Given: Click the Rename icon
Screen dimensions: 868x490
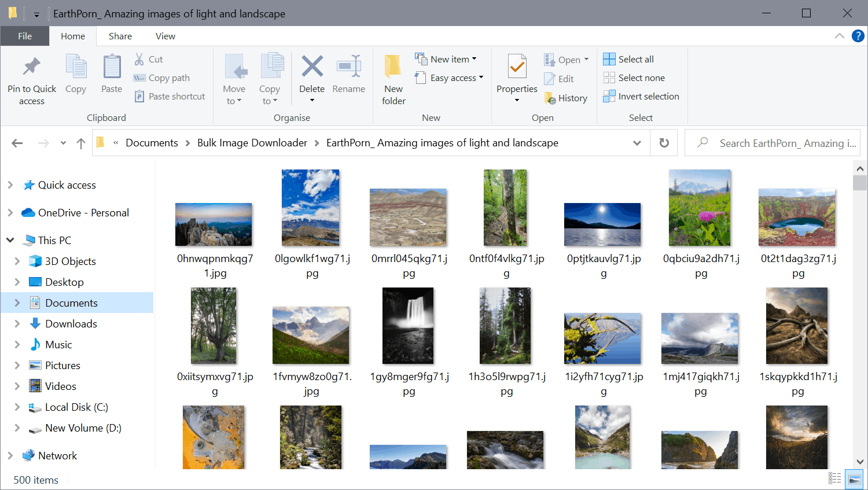Looking at the screenshot, I should click(349, 66).
